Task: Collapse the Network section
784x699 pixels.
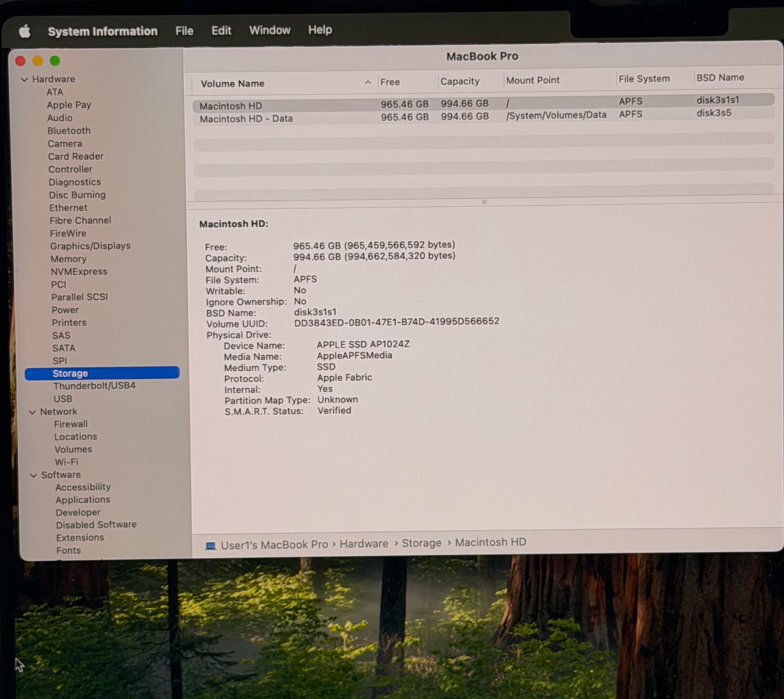Action: click(x=33, y=412)
